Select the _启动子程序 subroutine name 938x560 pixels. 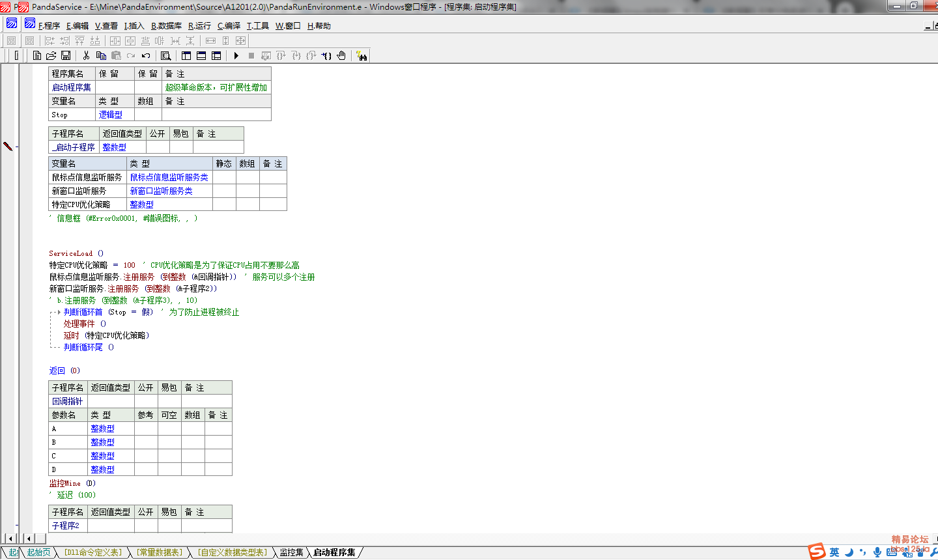pos(74,147)
